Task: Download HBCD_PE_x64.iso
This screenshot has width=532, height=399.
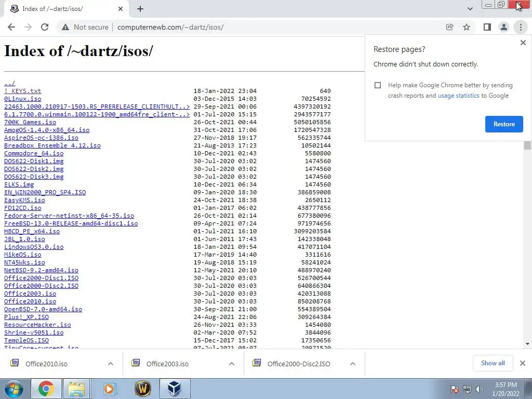Action: click(32, 231)
